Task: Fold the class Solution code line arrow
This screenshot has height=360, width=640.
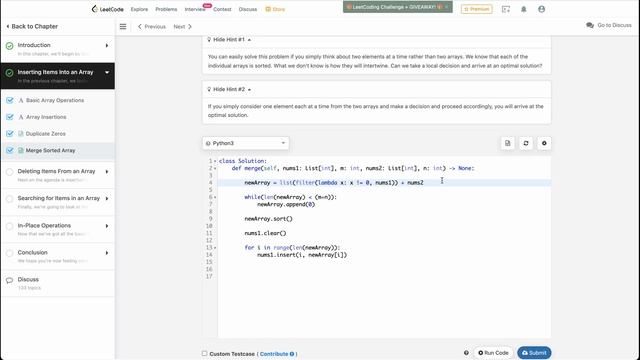Action: pyautogui.click(x=215, y=161)
